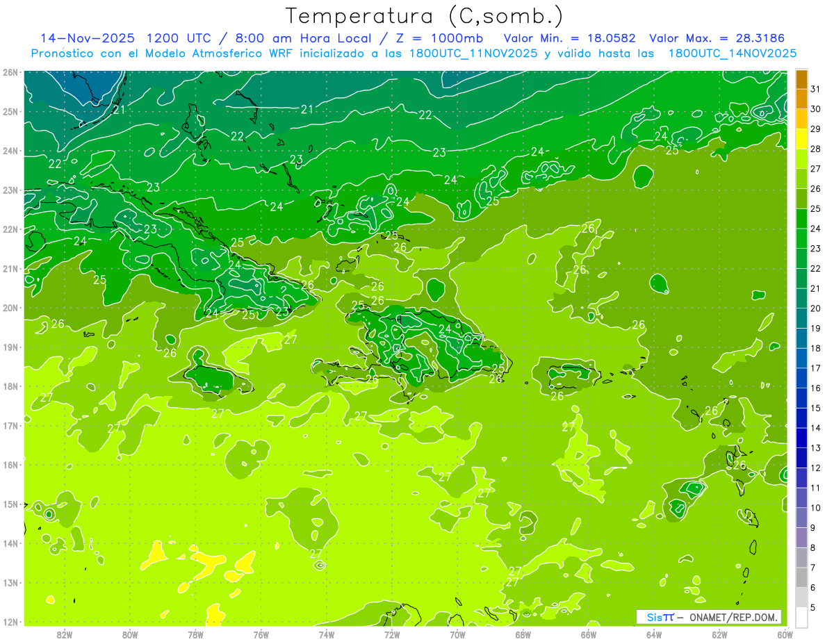This screenshot has width=834, height=644.
Task: Click the "24N" latitude axis label
Action: point(10,151)
